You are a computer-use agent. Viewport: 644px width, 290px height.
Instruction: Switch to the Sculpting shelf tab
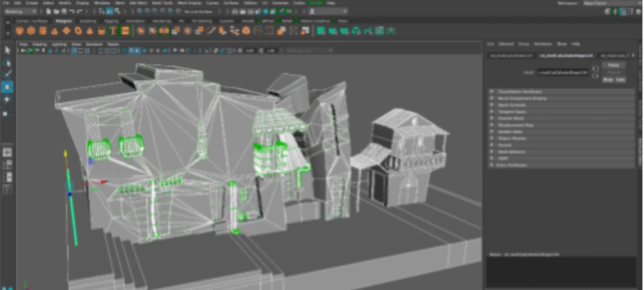pyautogui.click(x=88, y=21)
